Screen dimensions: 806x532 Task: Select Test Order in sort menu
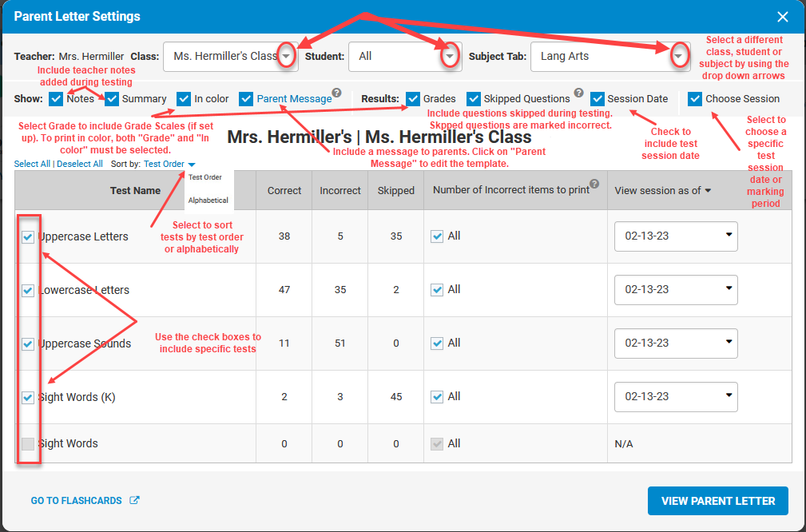pyautogui.click(x=205, y=177)
